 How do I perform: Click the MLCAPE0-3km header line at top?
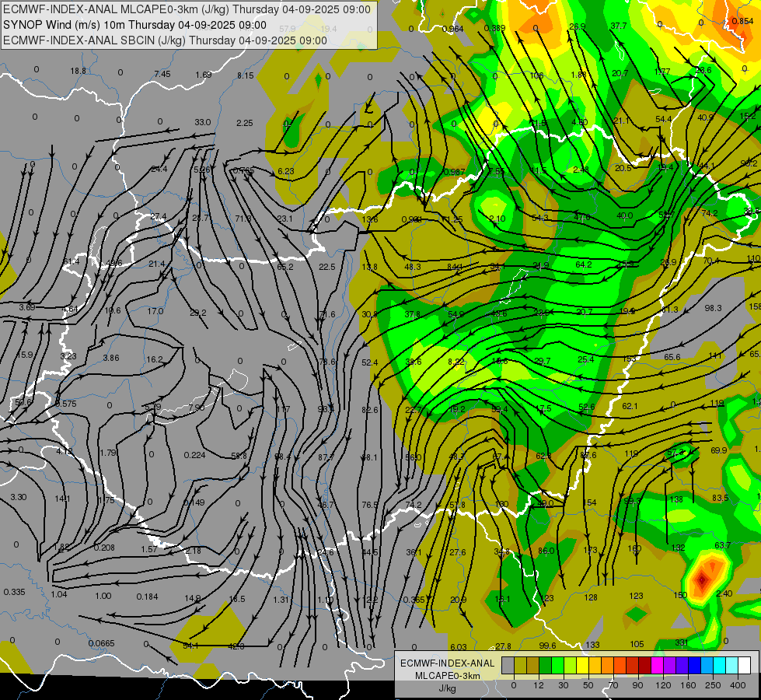click(x=187, y=9)
